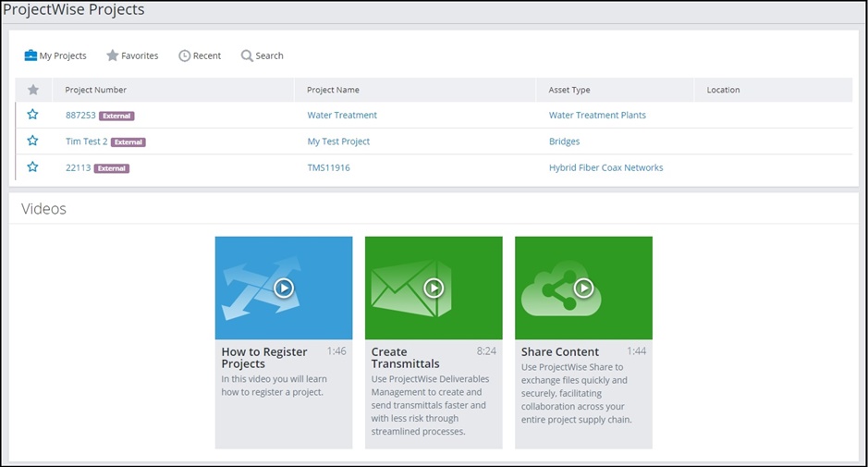Sort by Asset Type column header
Viewport: 868px width, 467px height.
tap(569, 90)
